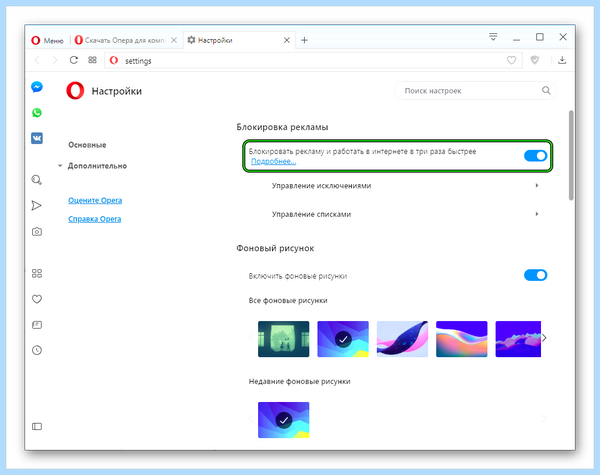Screen dimensions: 600x475
Task: Open the history clock icon in sidebar
Action: pyautogui.click(x=37, y=350)
